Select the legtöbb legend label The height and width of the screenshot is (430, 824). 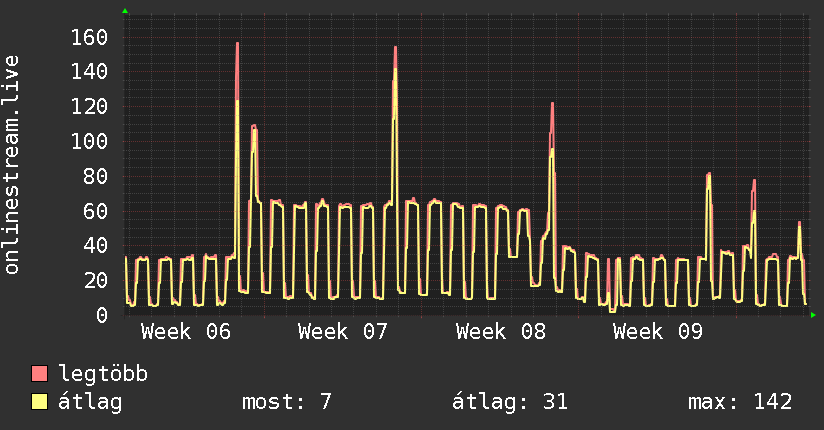(103, 374)
